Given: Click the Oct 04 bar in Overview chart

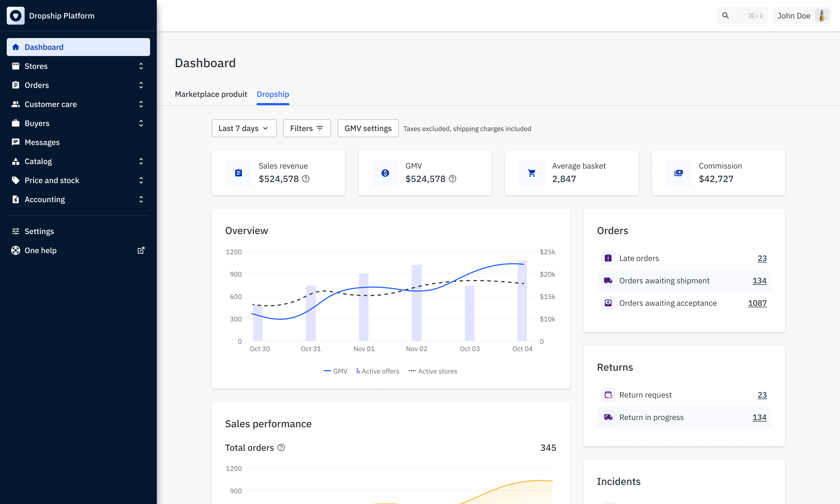Looking at the screenshot, I should coord(522,300).
